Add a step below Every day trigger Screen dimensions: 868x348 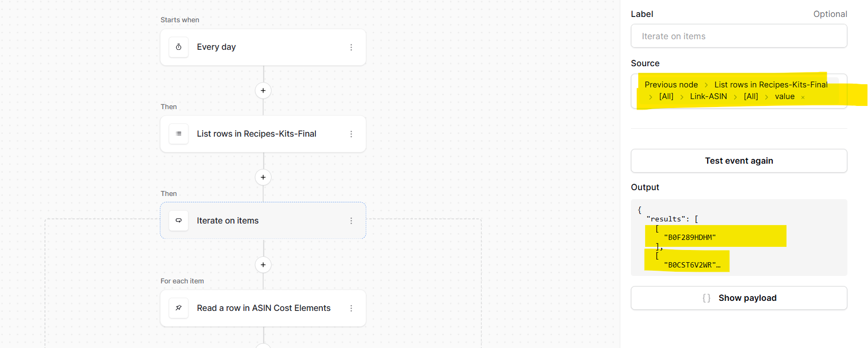[263, 91]
